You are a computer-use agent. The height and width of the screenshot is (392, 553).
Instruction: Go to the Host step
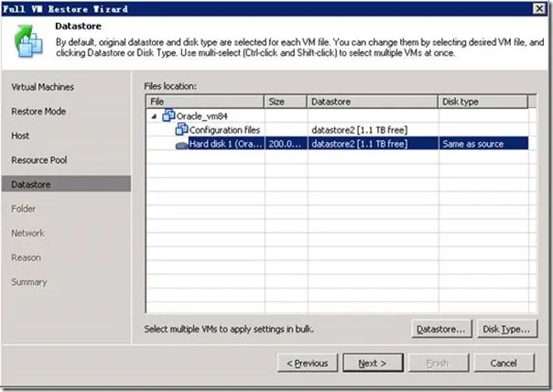20,136
